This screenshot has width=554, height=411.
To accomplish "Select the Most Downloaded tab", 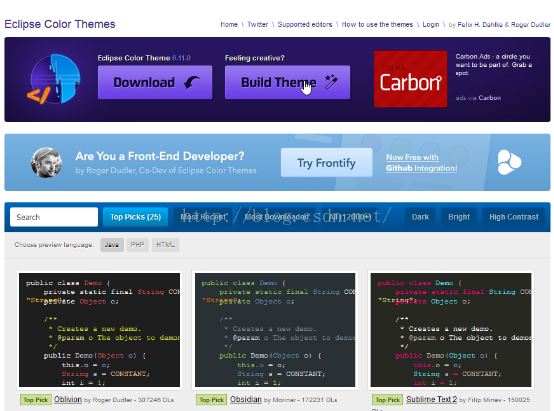I will coord(277,217).
